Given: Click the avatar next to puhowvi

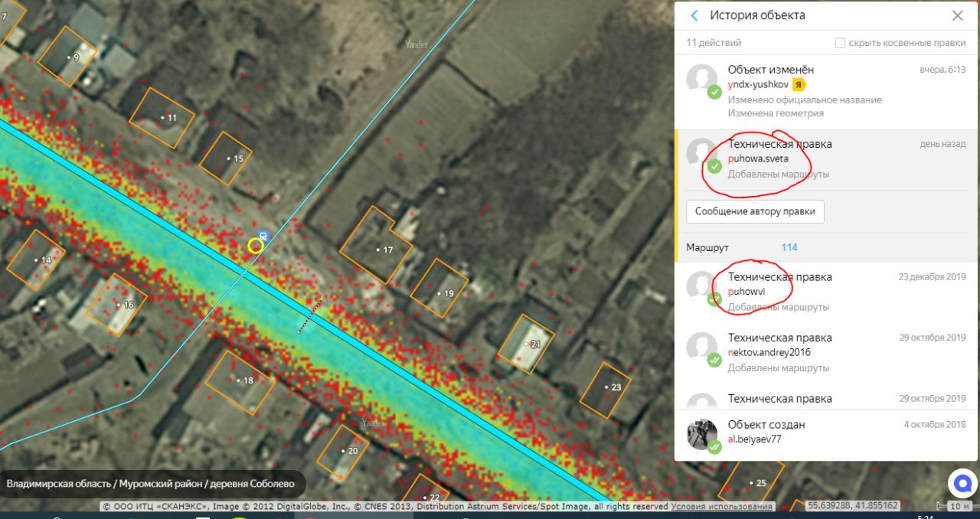Looking at the screenshot, I should tap(702, 287).
